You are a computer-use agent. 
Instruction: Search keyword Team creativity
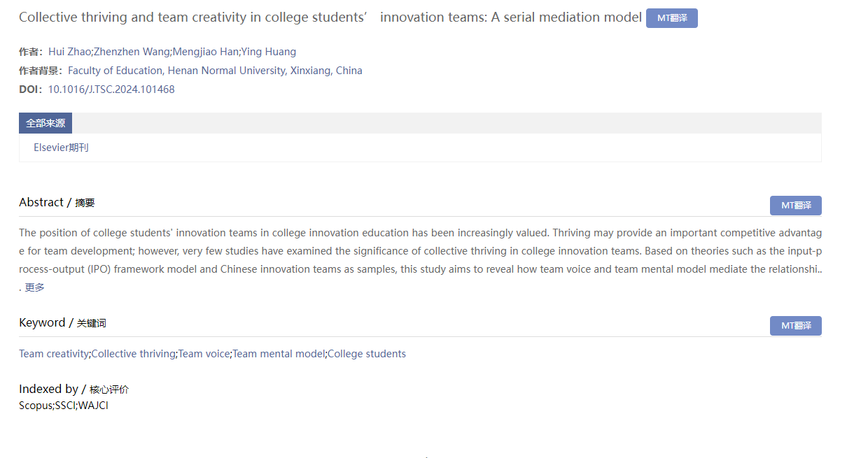pos(54,354)
